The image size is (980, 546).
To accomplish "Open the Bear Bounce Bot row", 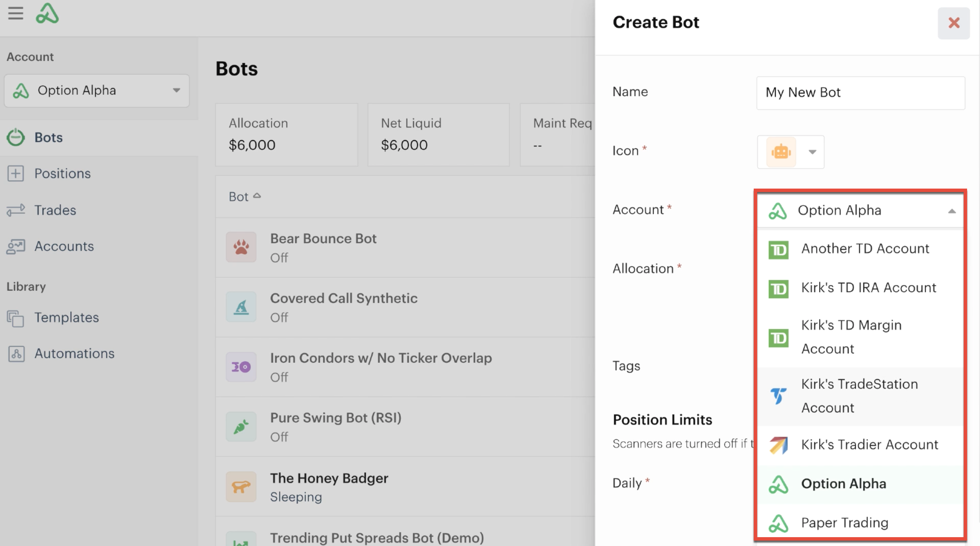I will click(x=405, y=247).
